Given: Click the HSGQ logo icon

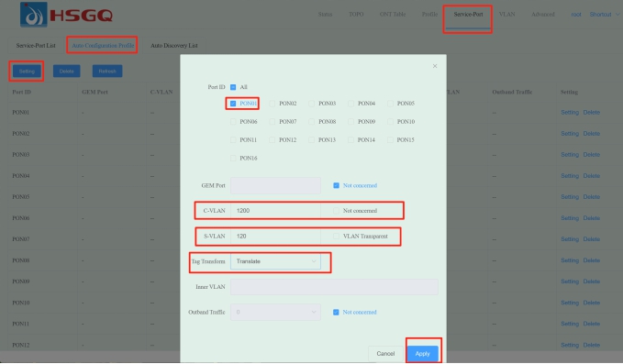Looking at the screenshot, I should tap(34, 15).
